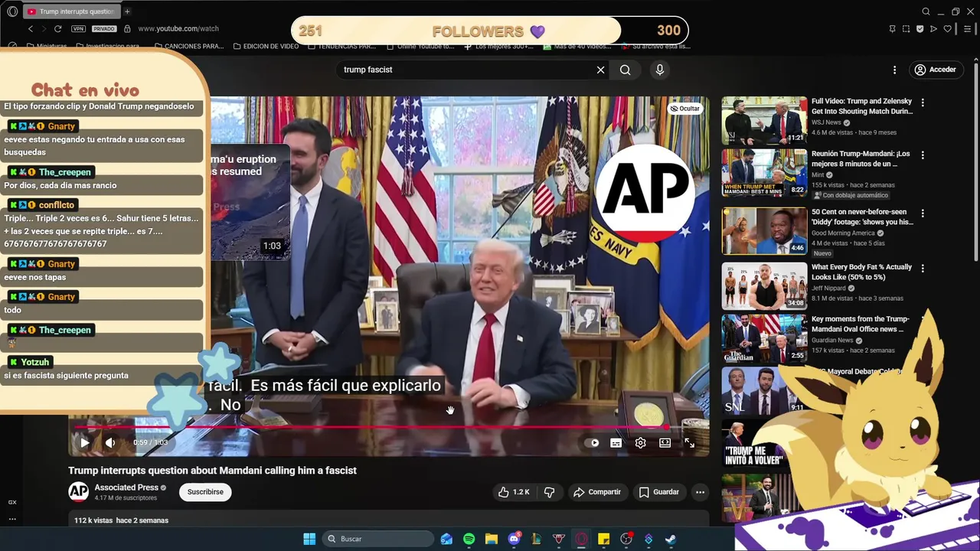Viewport: 980px width, 551px height.
Task: Open options for 50 Cent video
Action: [923, 214]
